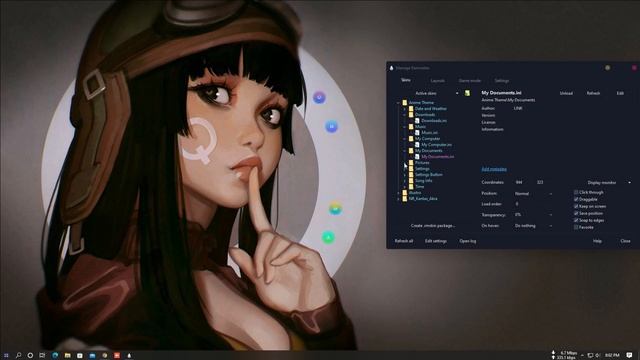Click the clock in the taskbar
640x360 pixels.
click(612, 356)
